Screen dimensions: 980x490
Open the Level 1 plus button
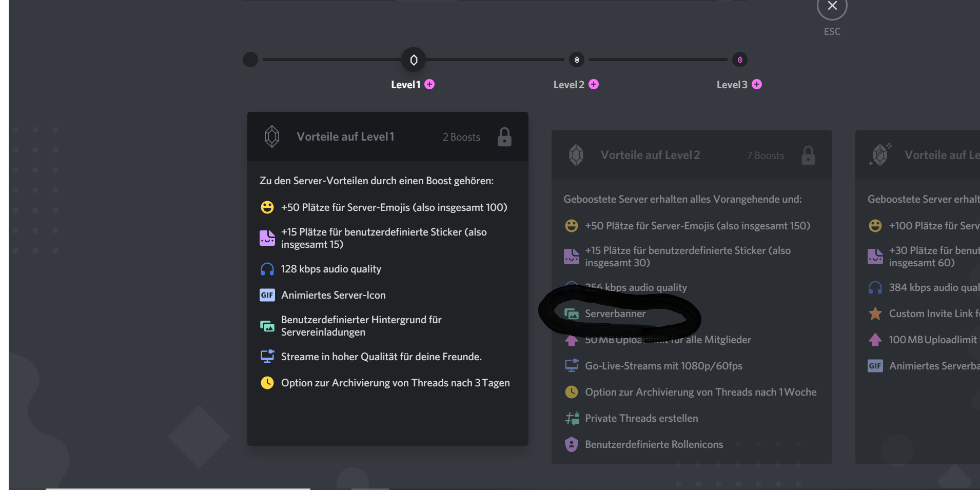[429, 84]
